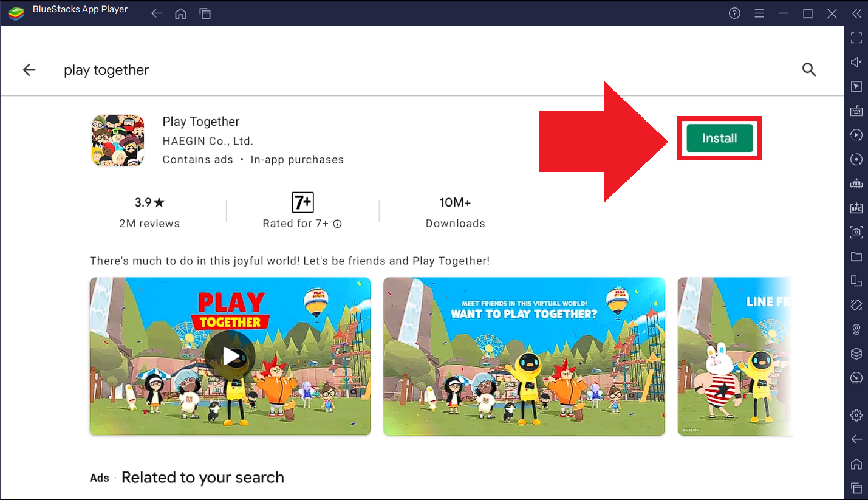This screenshot has width=868, height=500.
Task: Click the play together search field
Action: coord(106,70)
